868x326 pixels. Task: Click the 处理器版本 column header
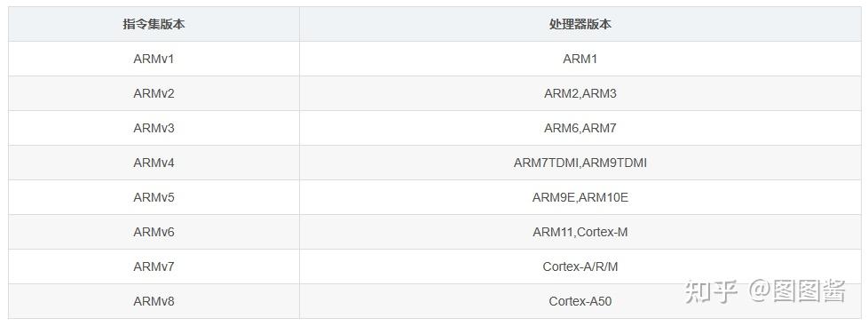(580, 24)
